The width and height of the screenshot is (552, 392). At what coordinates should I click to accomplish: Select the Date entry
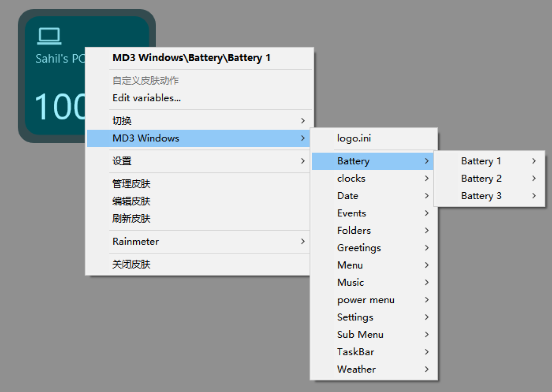[347, 195]
